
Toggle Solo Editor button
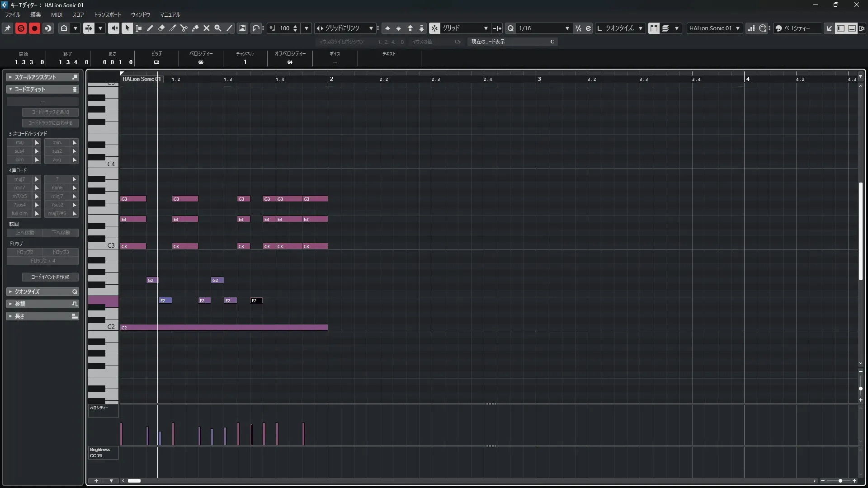21,28
